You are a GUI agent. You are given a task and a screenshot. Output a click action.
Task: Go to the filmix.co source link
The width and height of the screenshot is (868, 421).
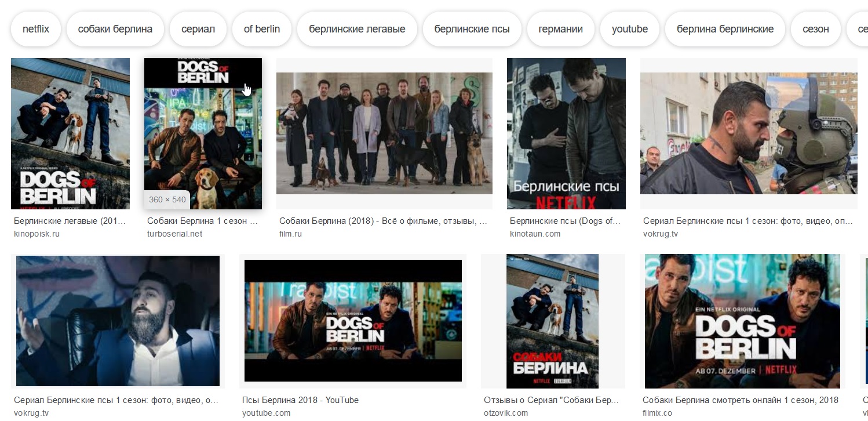657,413
